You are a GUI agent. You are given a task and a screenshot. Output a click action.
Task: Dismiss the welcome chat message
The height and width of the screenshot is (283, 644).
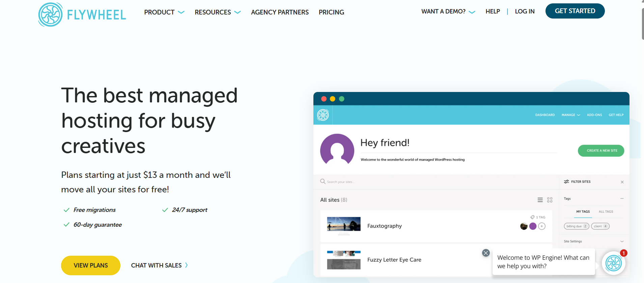[x=486, y=253]
